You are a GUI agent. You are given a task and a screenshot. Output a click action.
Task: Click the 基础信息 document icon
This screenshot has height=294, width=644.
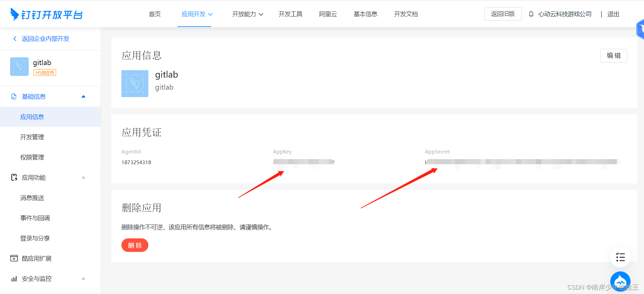14,96
